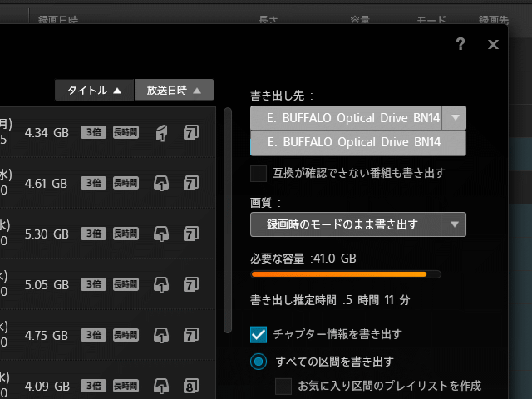532x399 pixels.
Task: Sort list by タイトル
Action: (x=94, y=90)
